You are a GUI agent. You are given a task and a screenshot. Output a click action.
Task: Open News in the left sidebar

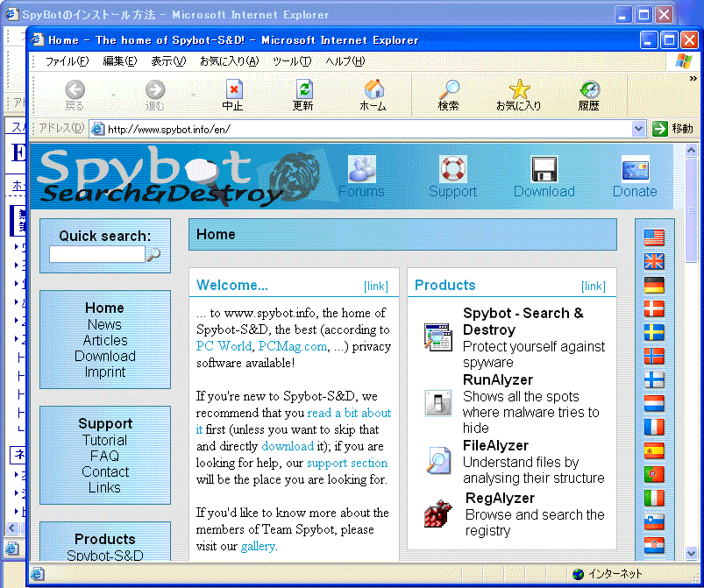104,324
